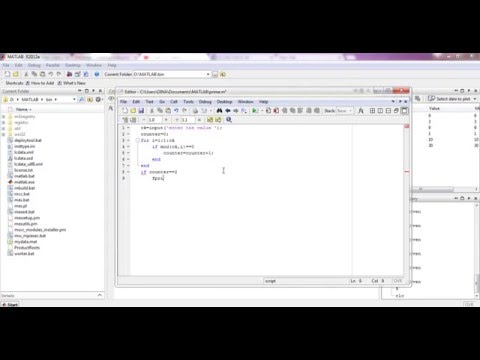The width and height of the screenshot is (480, 360).
Task: Click the Open file icon in the Editor toolbar
Action: pos(133,111)
